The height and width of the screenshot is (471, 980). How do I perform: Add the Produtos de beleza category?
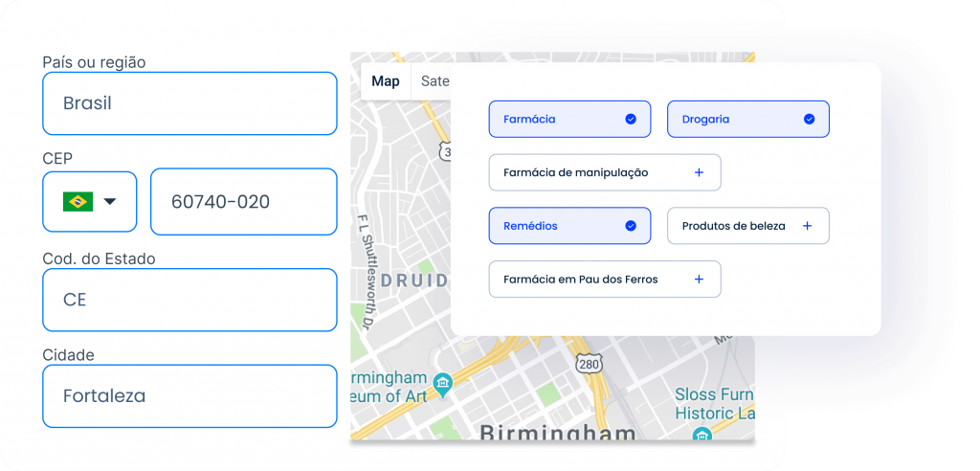coord(746,226)
